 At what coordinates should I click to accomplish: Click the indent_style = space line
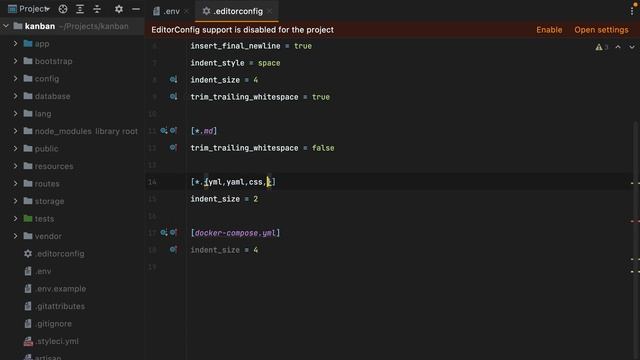coord(235,63)
